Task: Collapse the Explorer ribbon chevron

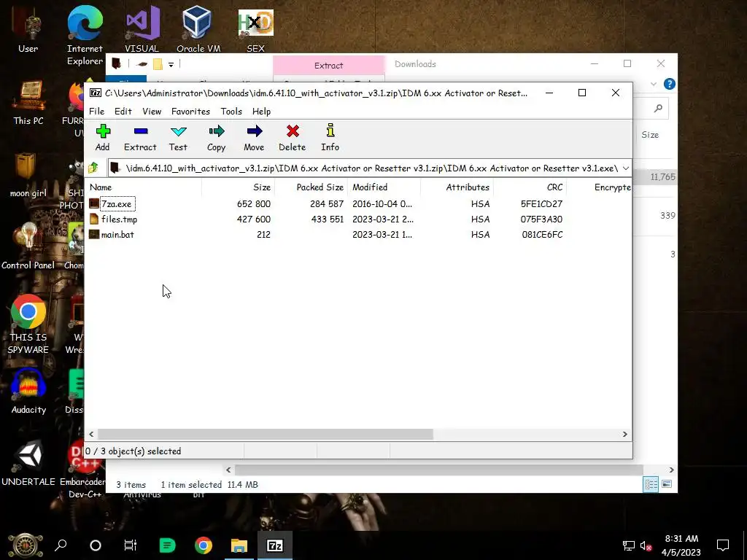Action: (x=654, y=84)
